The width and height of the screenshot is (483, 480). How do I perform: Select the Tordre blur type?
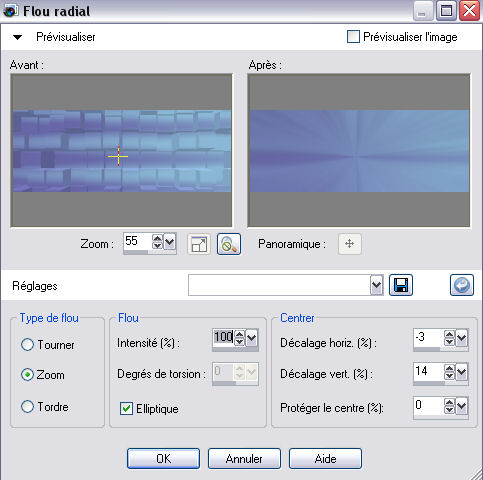point(27,407)
